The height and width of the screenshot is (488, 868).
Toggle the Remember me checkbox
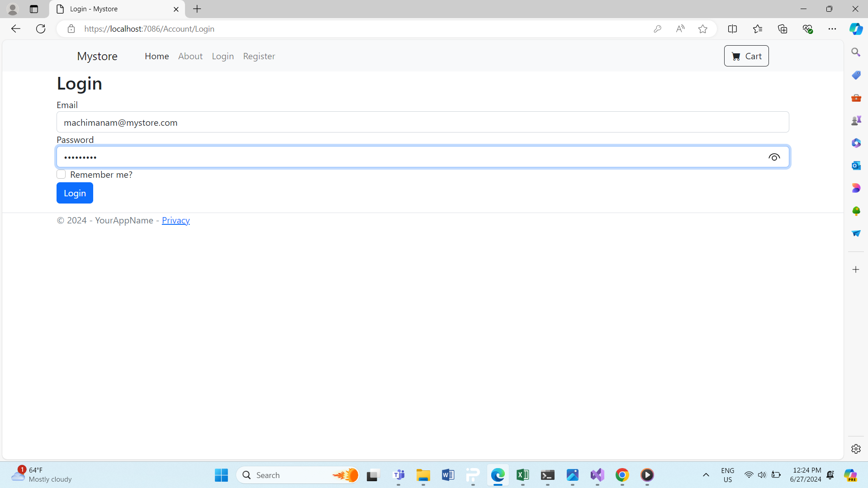(x=61, y=175)
